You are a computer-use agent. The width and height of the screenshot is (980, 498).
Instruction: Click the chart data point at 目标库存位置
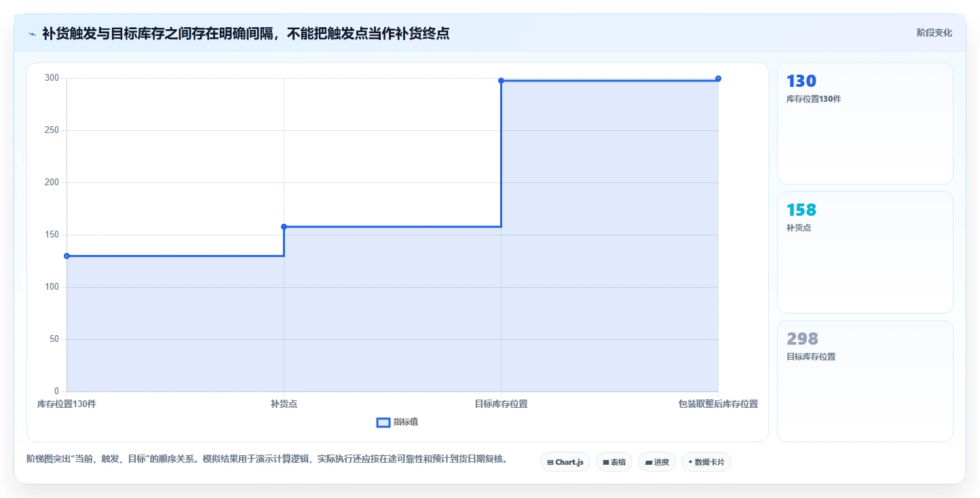pos(501,81)
